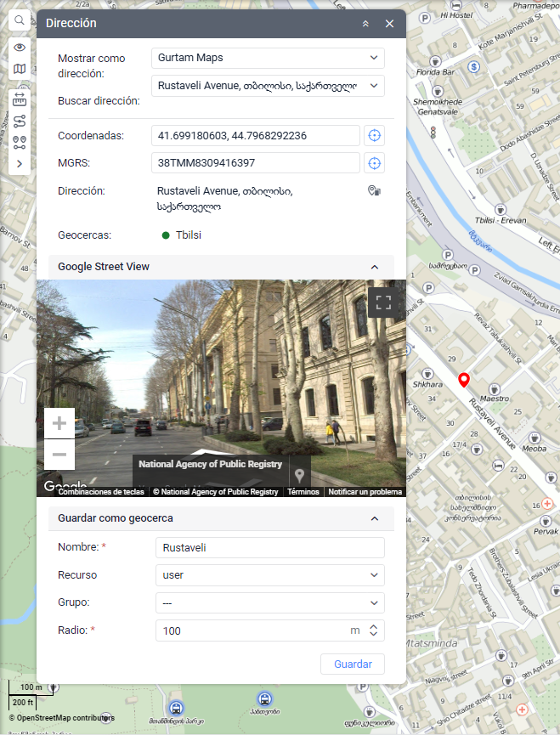
Task: Select the distance measurement ruler tool
Action: tap(19, 99)
